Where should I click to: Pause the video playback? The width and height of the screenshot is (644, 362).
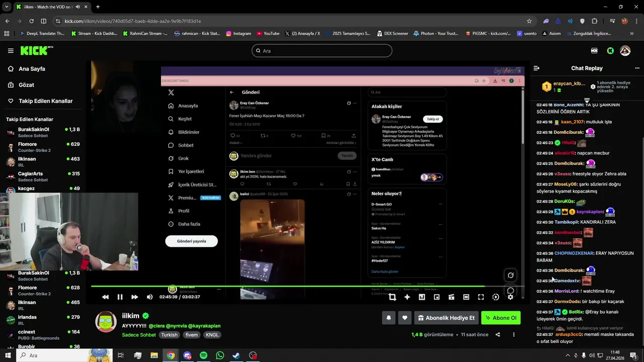pyautogui.click(x=120, y=297)
